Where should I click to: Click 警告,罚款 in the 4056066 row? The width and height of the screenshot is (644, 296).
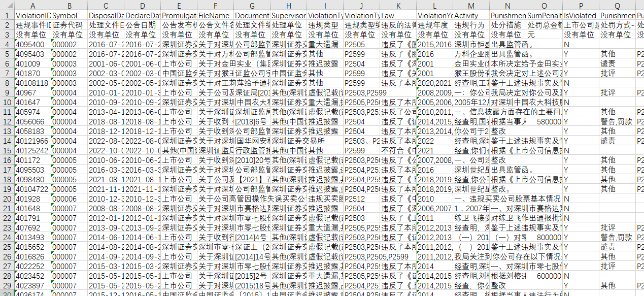[x=617, y=122]
